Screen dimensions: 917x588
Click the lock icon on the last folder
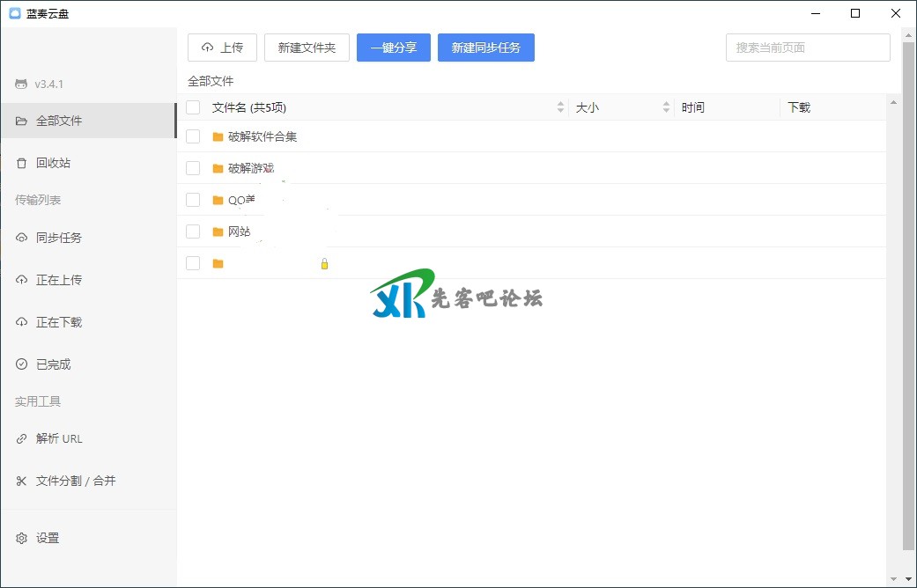pos(324,263)
